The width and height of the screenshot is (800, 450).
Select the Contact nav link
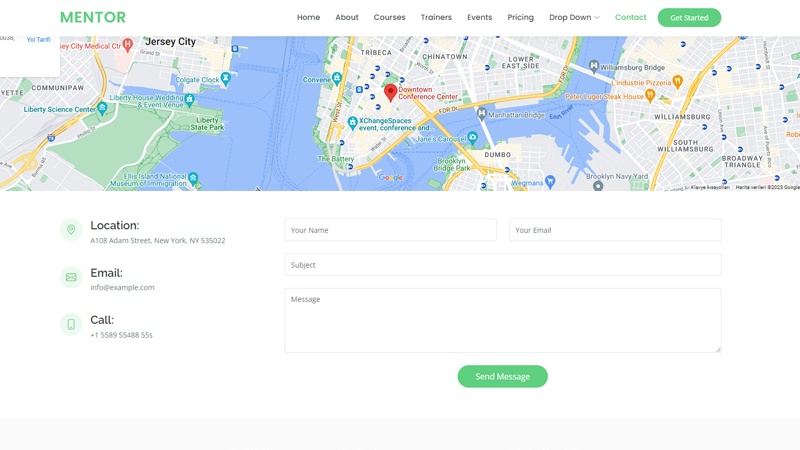[631, 17]
